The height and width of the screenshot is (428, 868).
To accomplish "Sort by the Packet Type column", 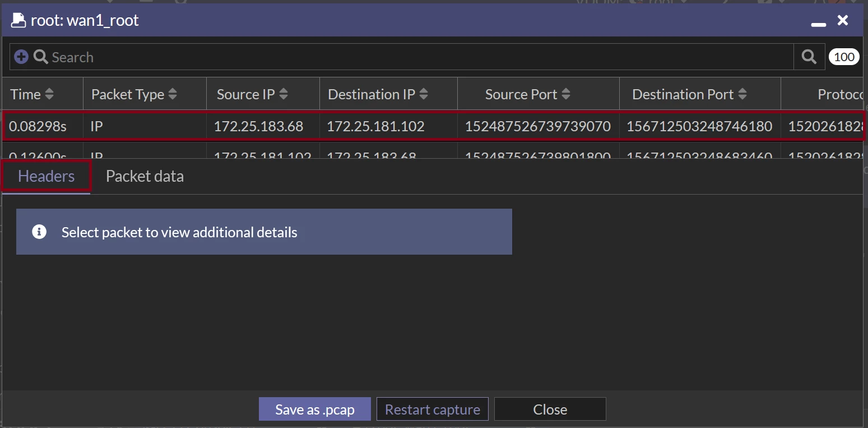I will click(134, 94).
